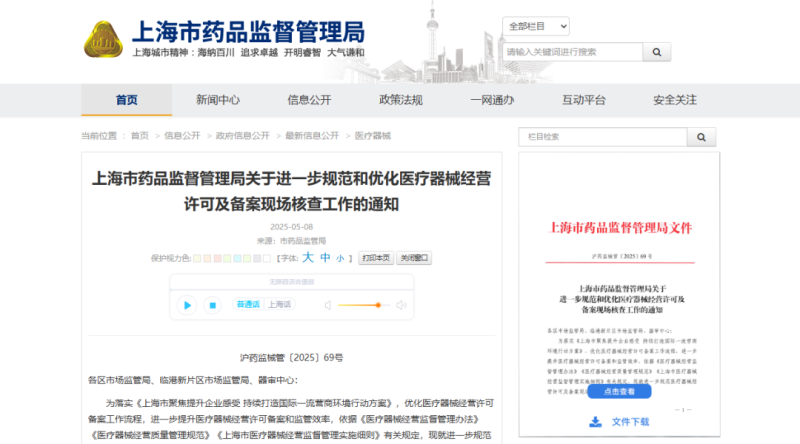Click the top header search magnifier icon

657,51
